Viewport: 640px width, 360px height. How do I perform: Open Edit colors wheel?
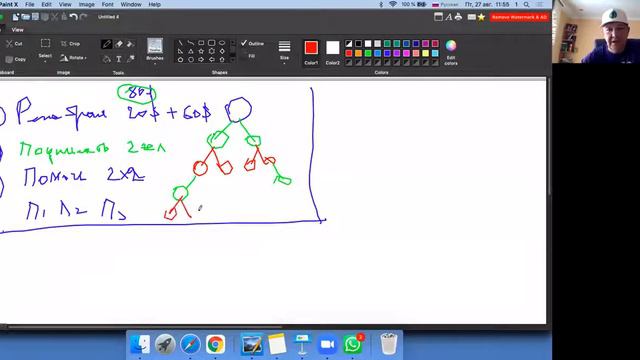(451, 46)
